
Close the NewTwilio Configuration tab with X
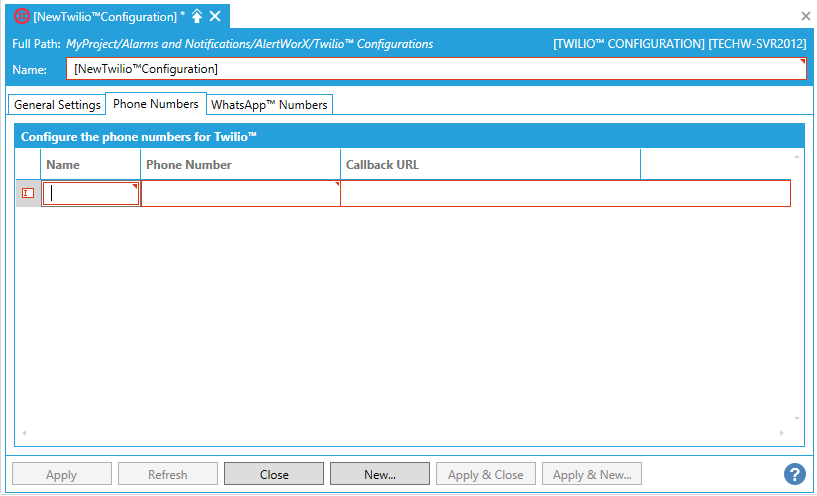[x=215, y=16]
